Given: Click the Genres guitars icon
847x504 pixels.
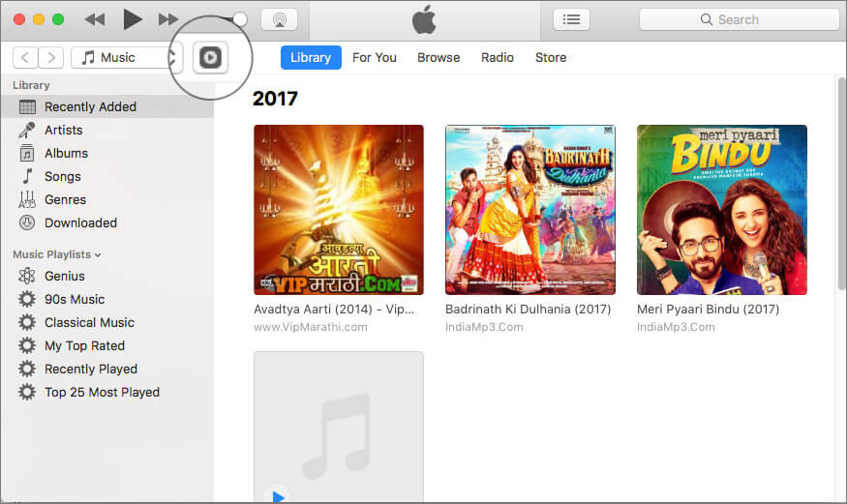Looking at the screenshot, I should point(27,199).
